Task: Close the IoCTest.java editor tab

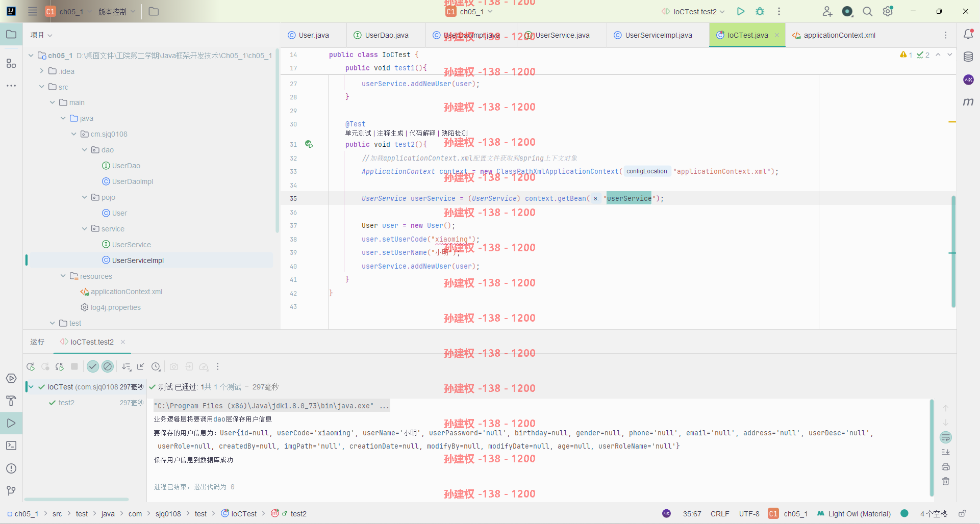Action: click(777, 35)
